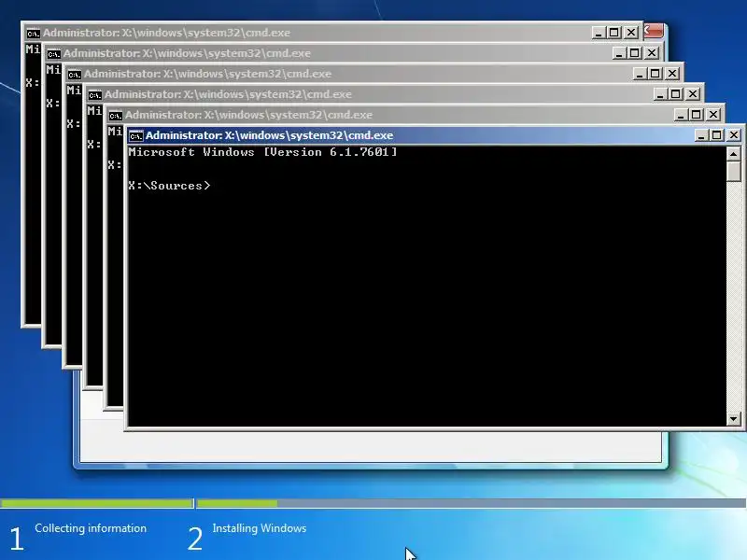Click the scroll down arrow in active cmd window

(733, 419)
